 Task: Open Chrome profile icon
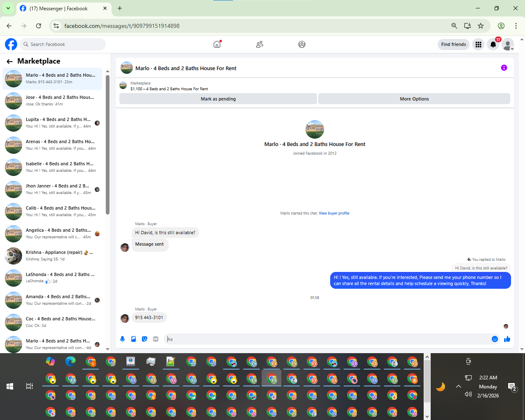(501, 26)
